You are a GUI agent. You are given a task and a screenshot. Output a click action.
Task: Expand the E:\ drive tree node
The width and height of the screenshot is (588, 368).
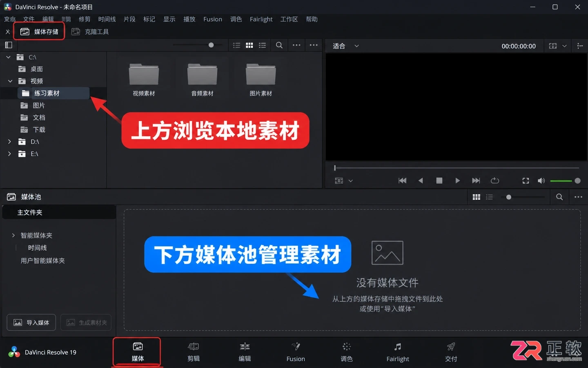click(9, 154)
